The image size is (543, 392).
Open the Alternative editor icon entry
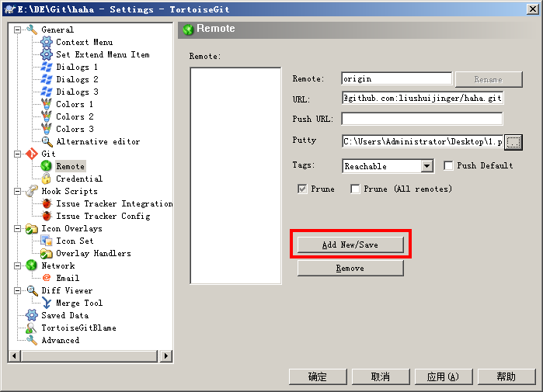point(47,141)
